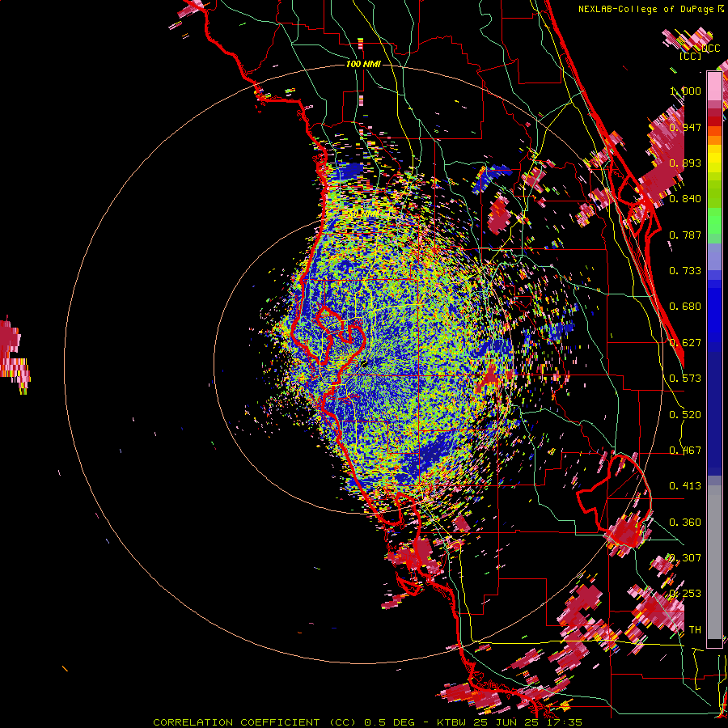Click the 1.000 value on the legend
Viewport: 728px width, 728px height.
click(686, 91)
